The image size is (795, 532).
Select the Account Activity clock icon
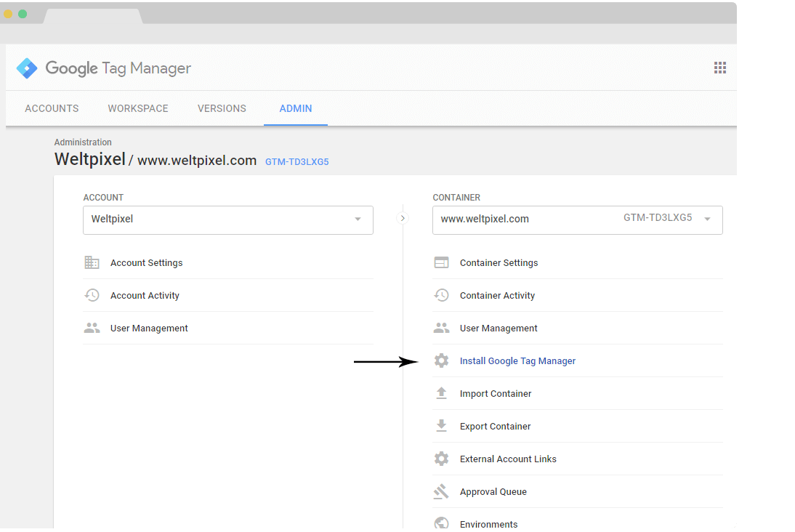pyautogui.click(x=92, y=295)
